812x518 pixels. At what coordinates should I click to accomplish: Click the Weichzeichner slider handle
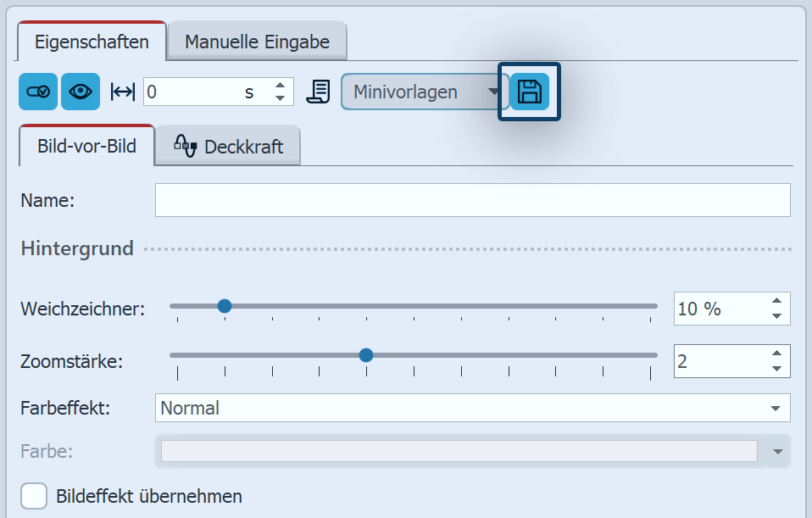click(x=225, y=306)
